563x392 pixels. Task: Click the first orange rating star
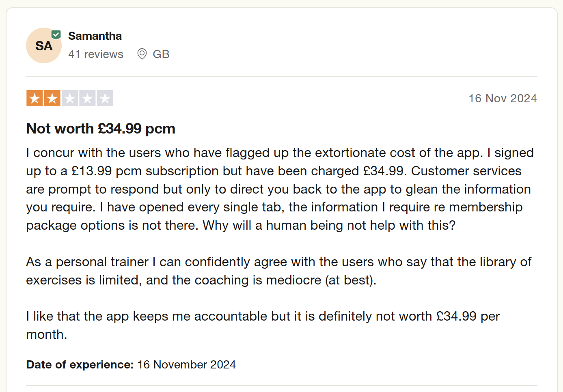point(35,98)
